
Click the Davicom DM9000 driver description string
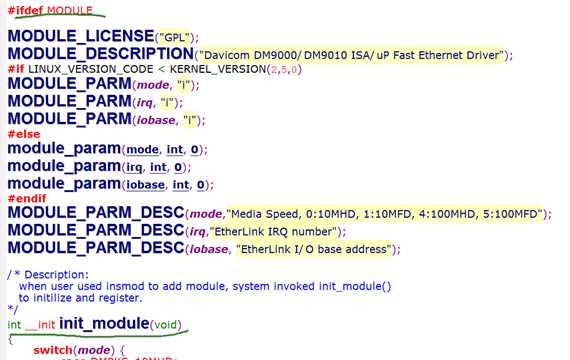click(x=352, y=55)
